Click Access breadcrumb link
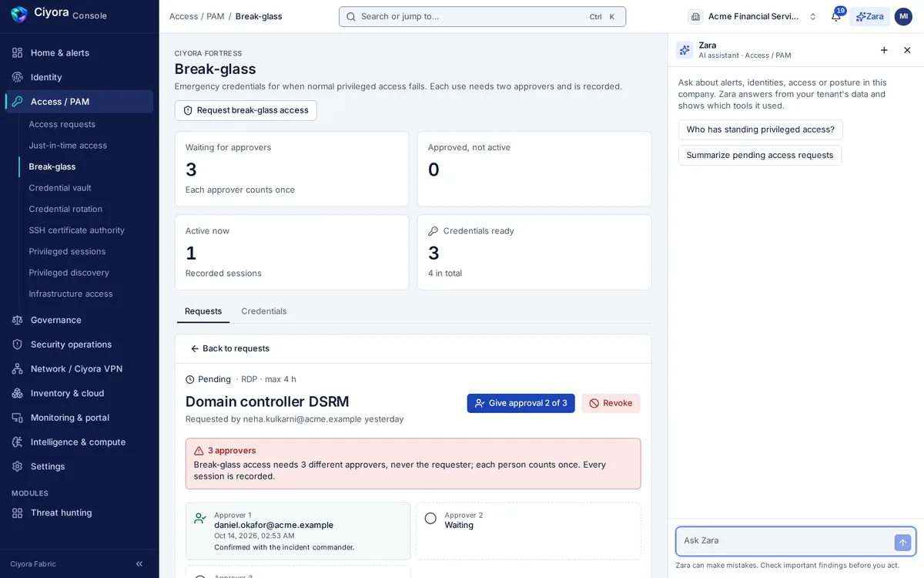 coord(183,16)
